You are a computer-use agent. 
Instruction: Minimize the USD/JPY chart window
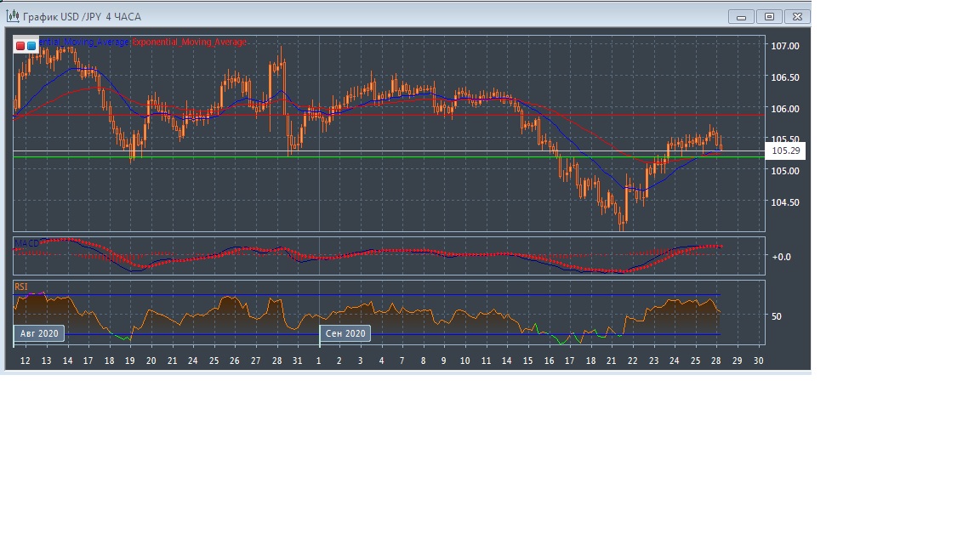pyautogui.click(x=742, y=16)
